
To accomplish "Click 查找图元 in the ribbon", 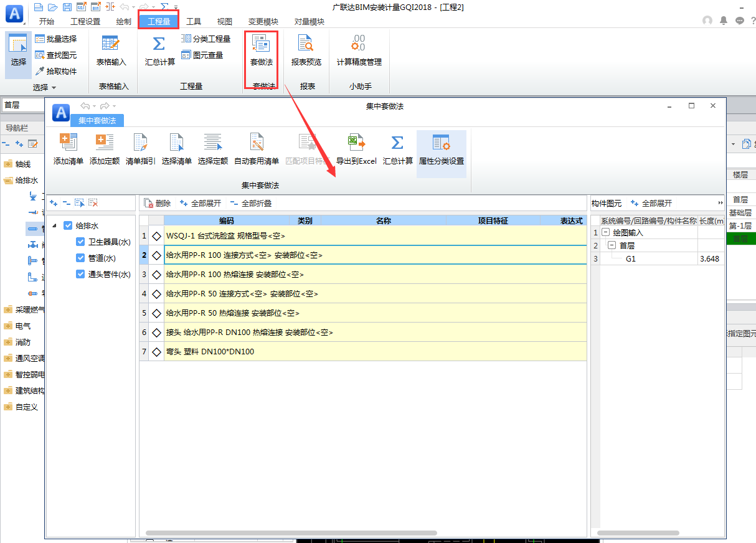I will tap(55, 55).
